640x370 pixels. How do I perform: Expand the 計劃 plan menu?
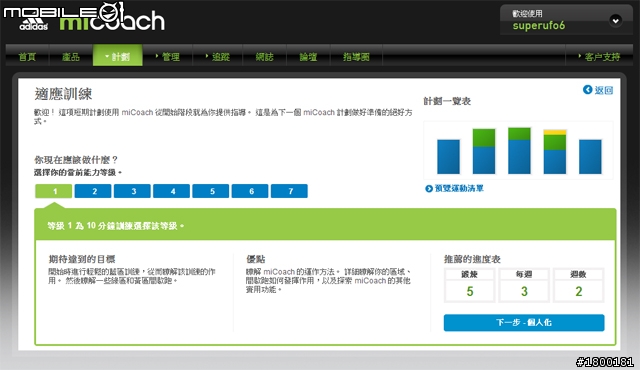tap(118, 55)
